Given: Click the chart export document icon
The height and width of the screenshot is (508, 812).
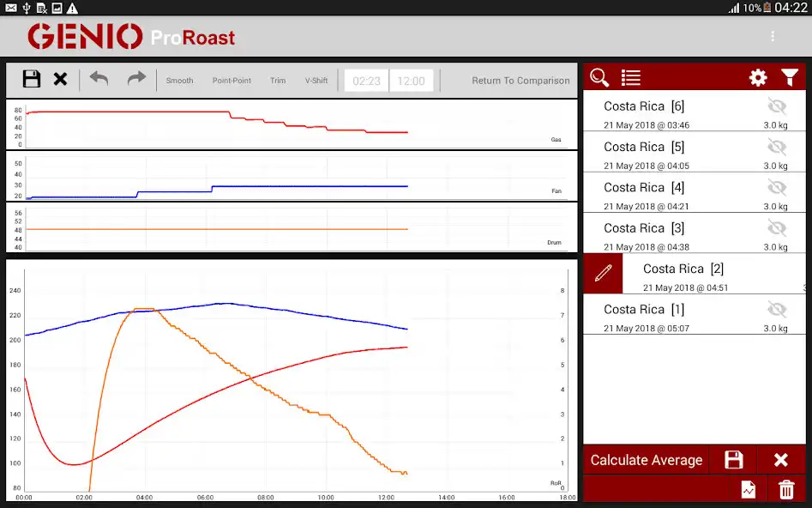Looking at the screenshot, I should 749,489.
